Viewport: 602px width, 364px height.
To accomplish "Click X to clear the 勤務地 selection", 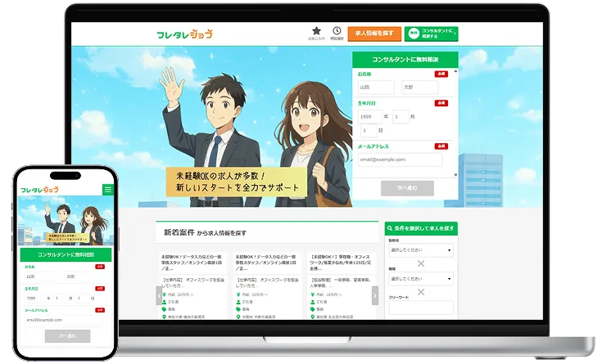I will pos(421,263).
